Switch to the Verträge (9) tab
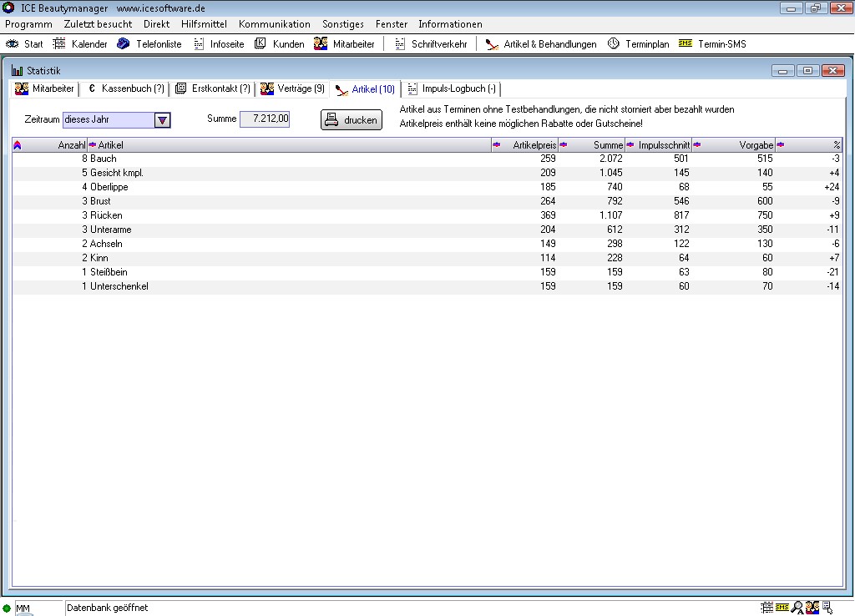The width and height of the screenshot is (855, 616). tap(292, 88)
